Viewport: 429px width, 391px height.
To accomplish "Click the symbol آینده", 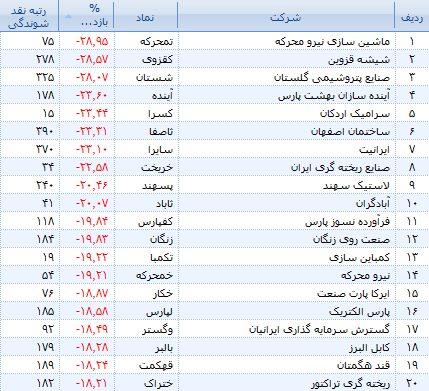I will [x=162, y=95].
